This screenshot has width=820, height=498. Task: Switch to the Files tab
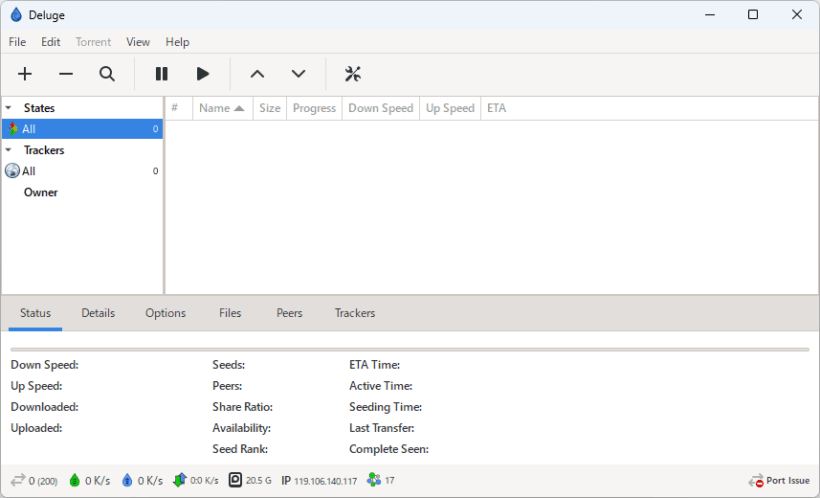click(230, 313)
